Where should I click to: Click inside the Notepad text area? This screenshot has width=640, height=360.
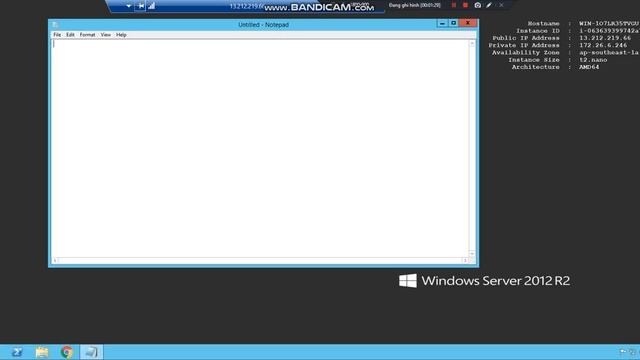click(x=260, y=148)
